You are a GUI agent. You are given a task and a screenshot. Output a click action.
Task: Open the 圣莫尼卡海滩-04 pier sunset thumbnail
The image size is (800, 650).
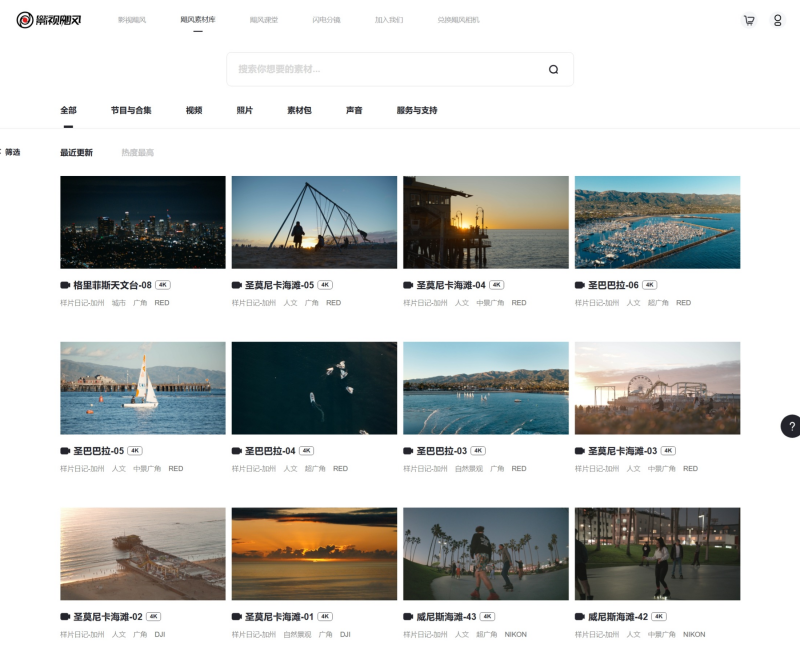click(486, 222)
